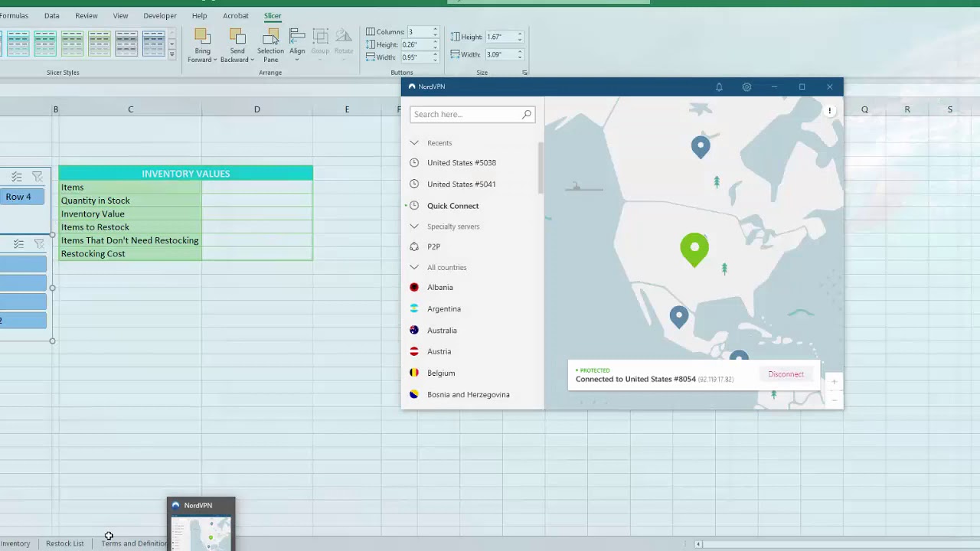Click the Mexico server pin on the map

click(678, 316)
